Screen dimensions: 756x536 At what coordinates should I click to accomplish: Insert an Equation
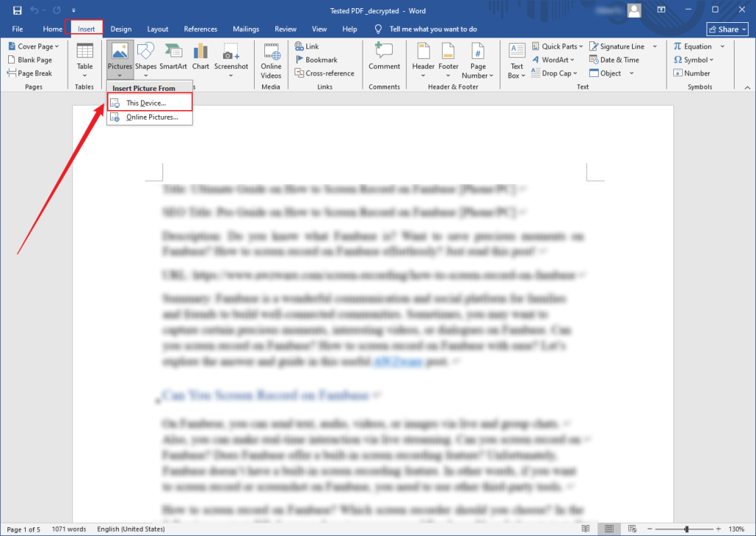pos(694,45)
